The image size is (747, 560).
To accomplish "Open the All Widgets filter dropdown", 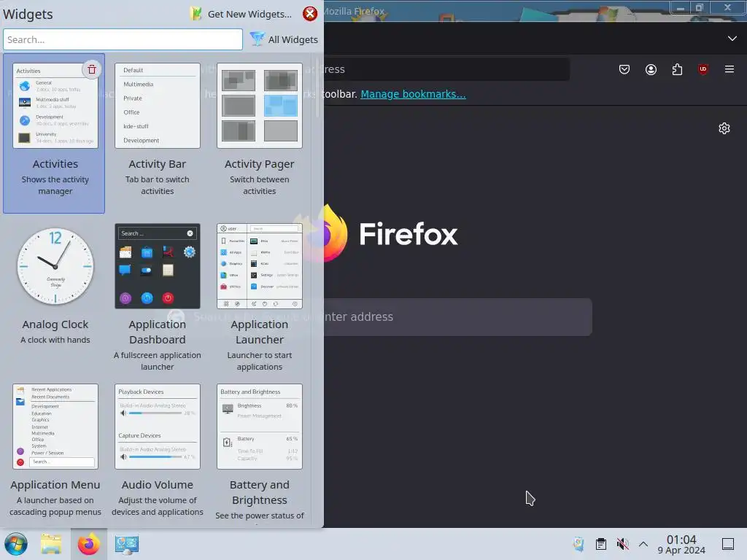I will [x=284, y=39].
